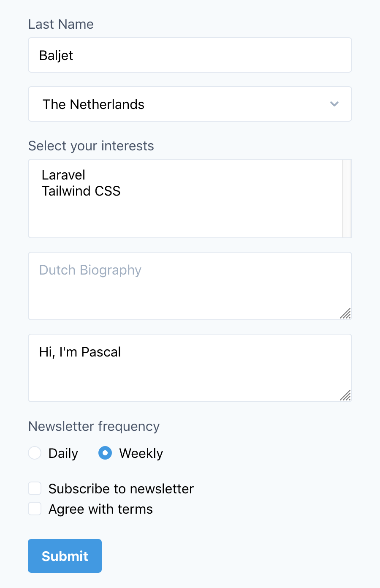
Task: Click the "Newsletter frequency" heading label
Action: 94,426
